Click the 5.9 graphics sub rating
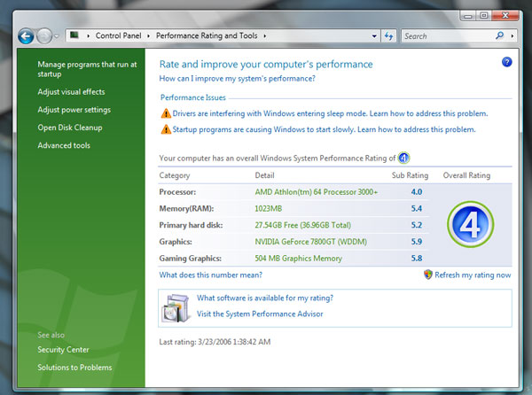 (x=417, y=242)
